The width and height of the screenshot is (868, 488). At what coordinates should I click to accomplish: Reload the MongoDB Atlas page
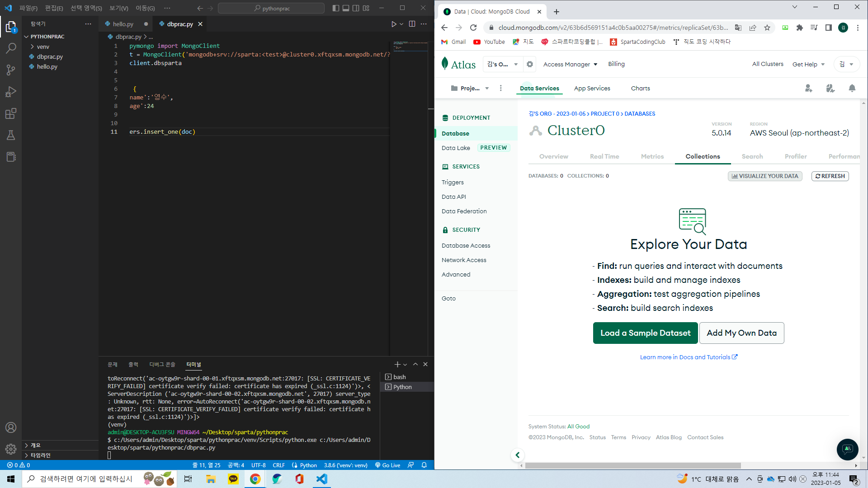tap(473, 28)
